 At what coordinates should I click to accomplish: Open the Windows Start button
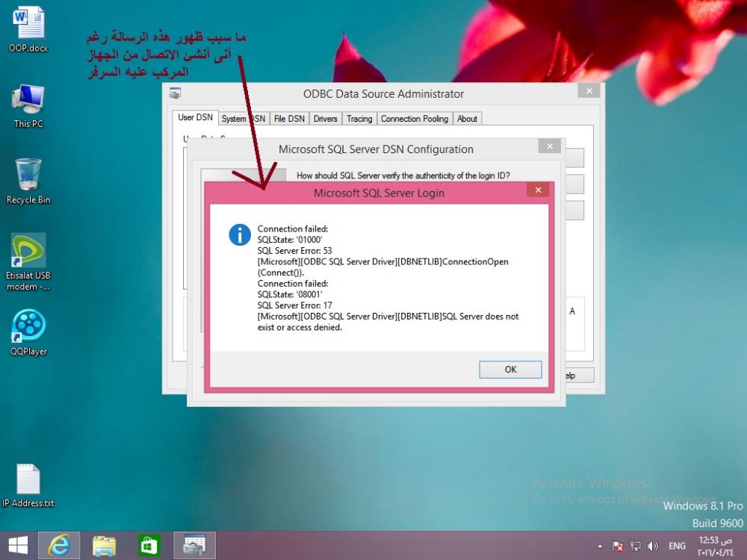(x=18, y=546)
